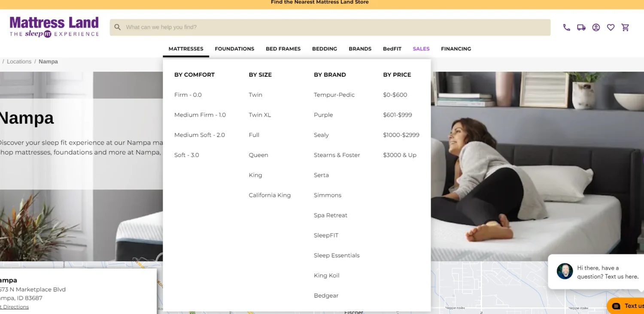644x314 pixels.
Task: Click the BY BRAND heading
Action: 330,75
